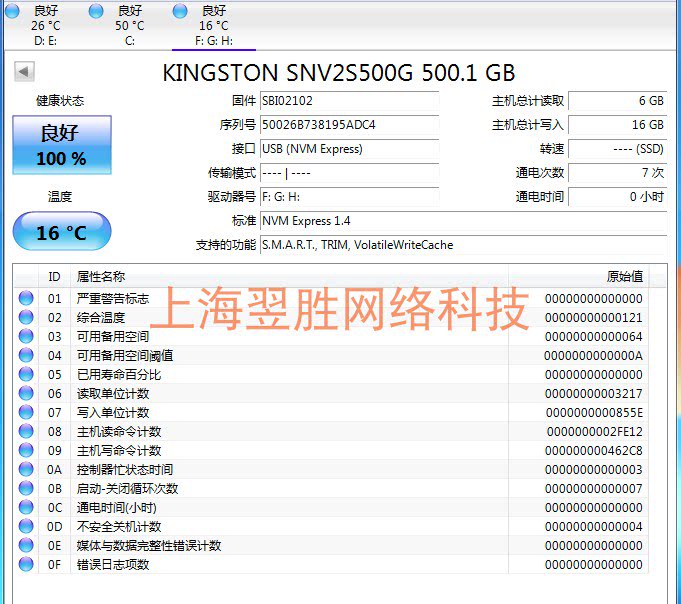Switch to D: E: disk tab
The width and height of the screenshot is (681, 604).
pos(45,25)
